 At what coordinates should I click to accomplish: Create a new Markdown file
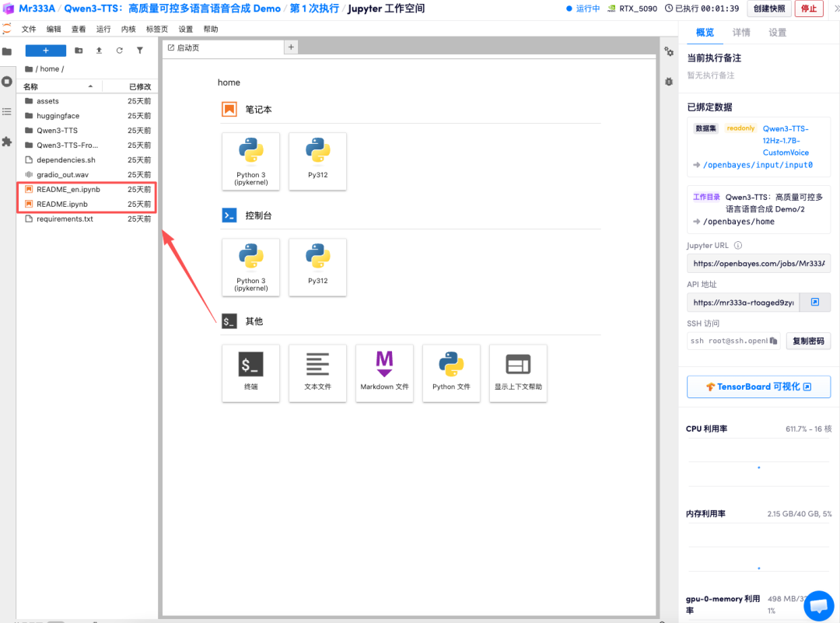pos(385,373)
